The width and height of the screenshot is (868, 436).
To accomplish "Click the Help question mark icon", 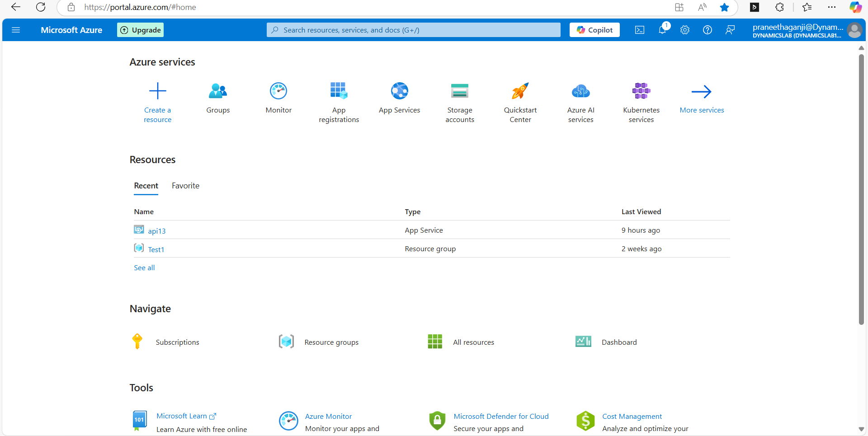I will pyautogui.click(x=708, y=30).
